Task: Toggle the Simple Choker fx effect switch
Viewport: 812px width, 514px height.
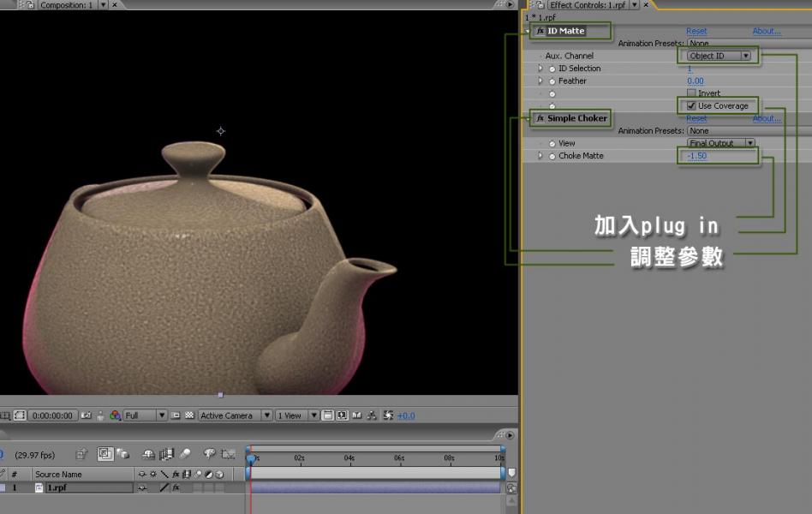Action: tap(540, 118)
